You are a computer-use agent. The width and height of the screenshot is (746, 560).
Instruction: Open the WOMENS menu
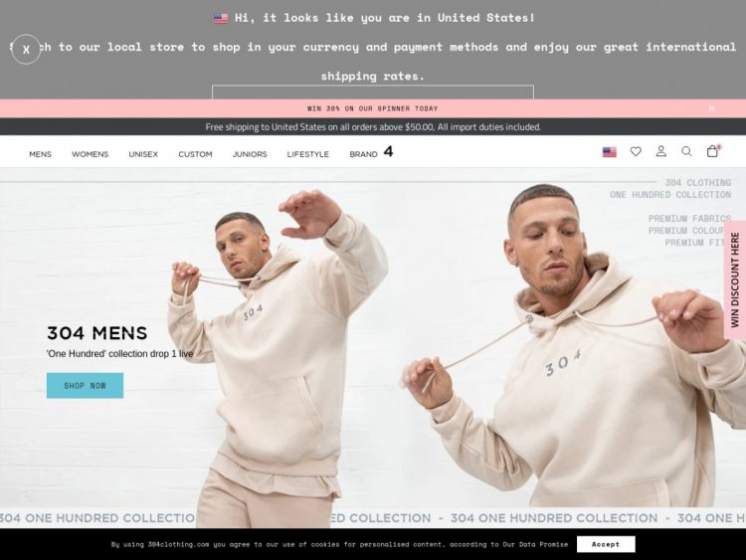coord(90,154)
